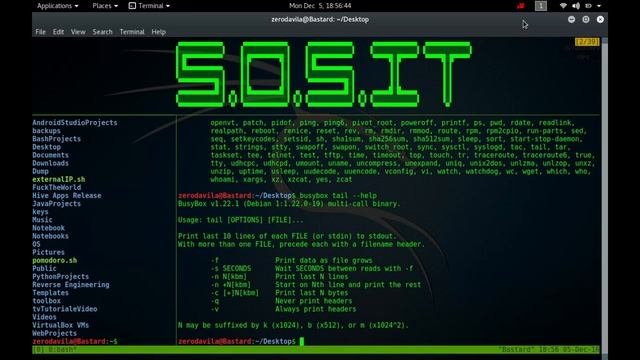The image size is (640, 360).
Task: Click the JavaProjects directory entry
Action: pyautogui.click(x=57, y=204)
